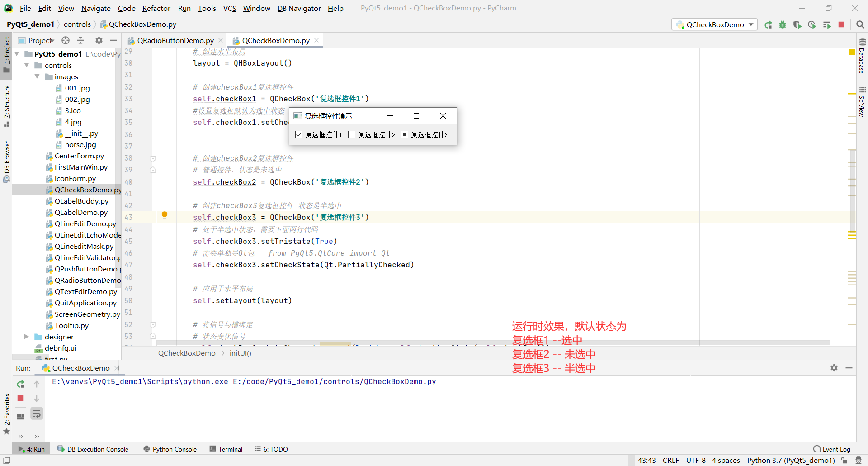Viewport: 868px width, 466px height.
Task: Click the Collapse All icon in Project panel
Action: point(80,40)
